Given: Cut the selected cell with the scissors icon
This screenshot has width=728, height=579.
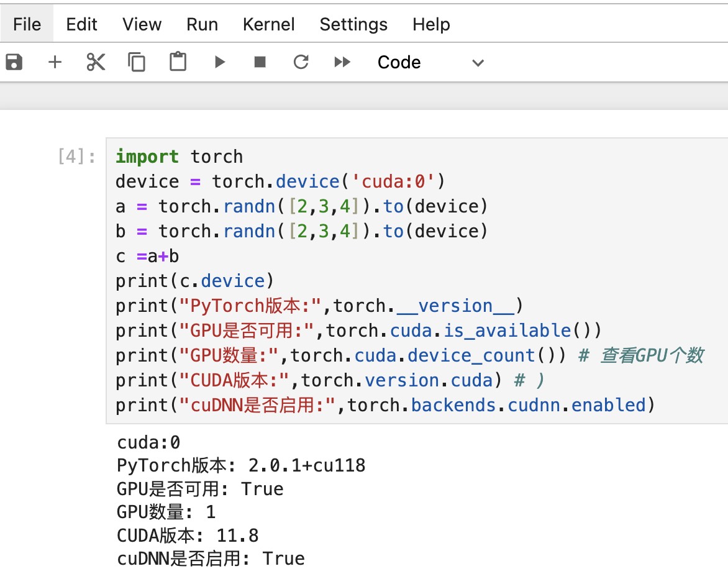Looking at the screenshot, I should pos(96,62).
